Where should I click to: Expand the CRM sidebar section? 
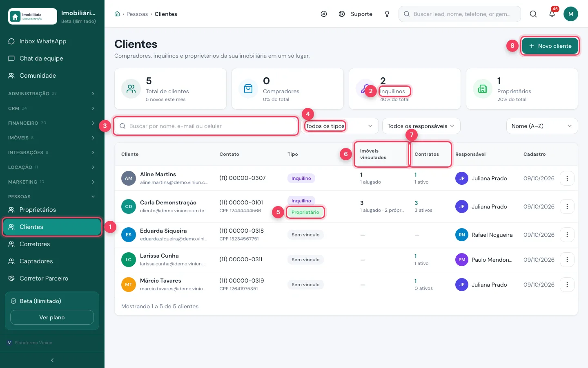52,108
